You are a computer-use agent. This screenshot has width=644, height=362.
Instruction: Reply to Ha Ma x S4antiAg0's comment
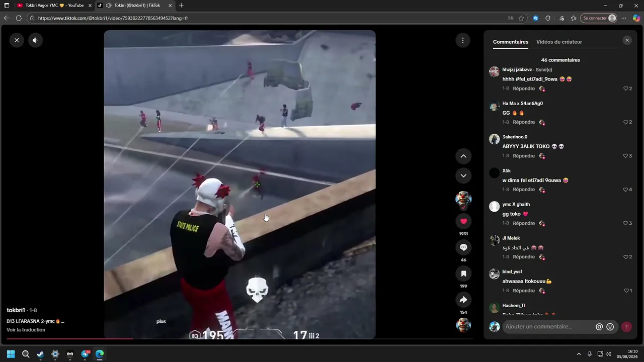click(524, 122)
